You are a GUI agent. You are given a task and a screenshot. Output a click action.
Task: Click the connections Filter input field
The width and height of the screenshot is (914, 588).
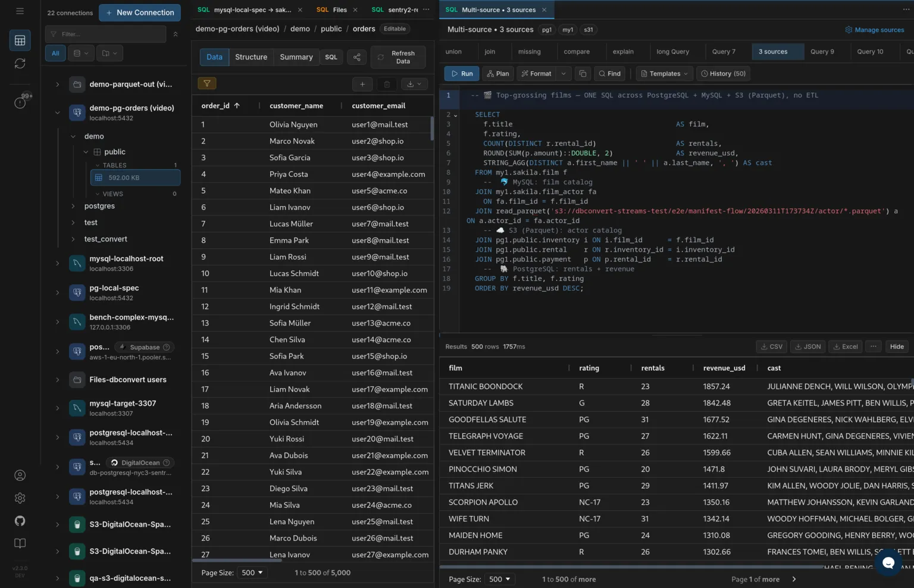pos(105,35)
